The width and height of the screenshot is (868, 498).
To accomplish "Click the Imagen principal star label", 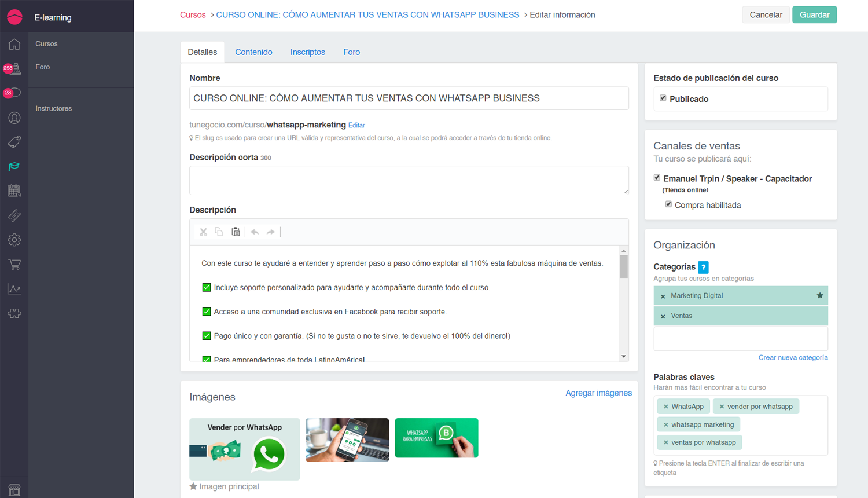I will pyautogui.click(x=225, y=486).
